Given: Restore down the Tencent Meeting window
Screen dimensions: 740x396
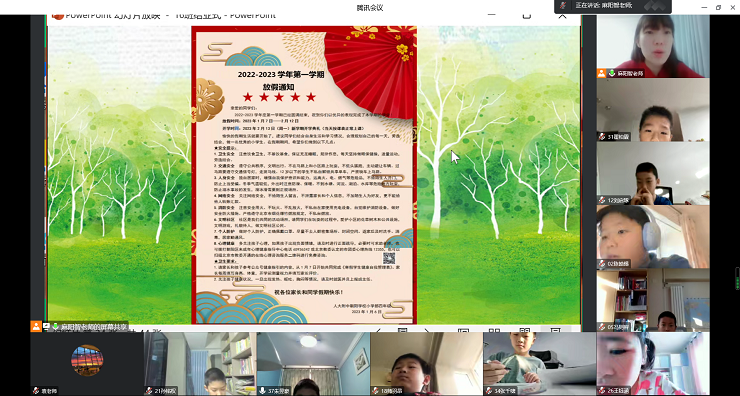Looking at the screenshot, I should [718, 7].
